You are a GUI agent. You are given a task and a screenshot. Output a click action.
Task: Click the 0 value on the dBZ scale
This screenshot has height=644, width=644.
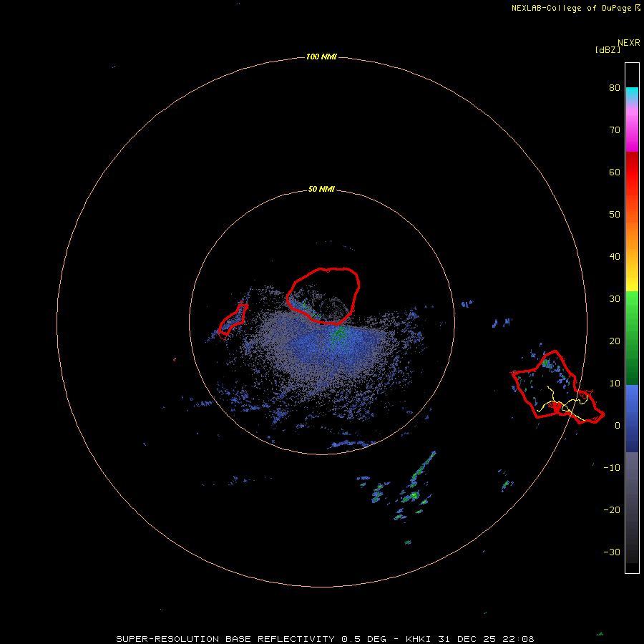tap(618, 426)
